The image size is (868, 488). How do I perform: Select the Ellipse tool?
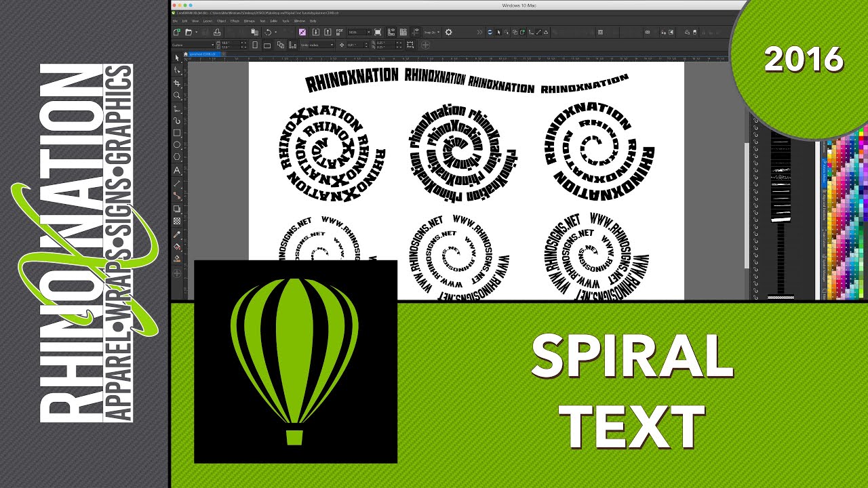(177, 144)
